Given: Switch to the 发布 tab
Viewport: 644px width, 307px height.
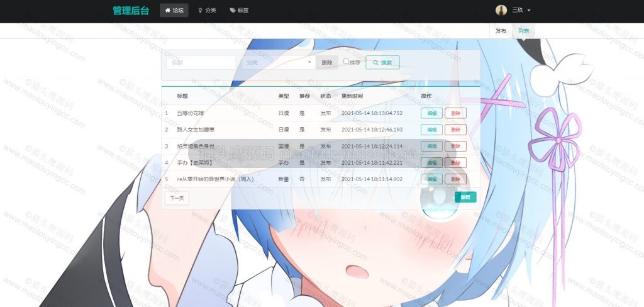Looking at the screenshot, I should pos(501,31).
